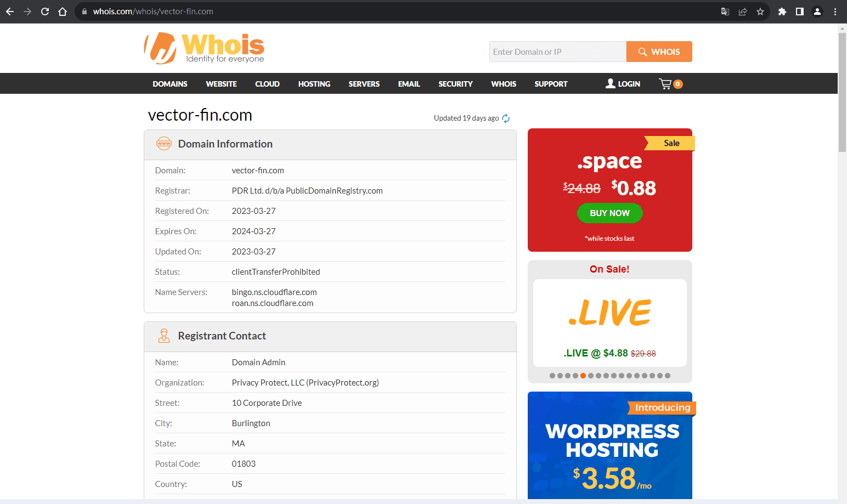847x504 pixels.
Task: Reload the page with the refresh icon
Action: pyautogui.click(x=45, y=12)
